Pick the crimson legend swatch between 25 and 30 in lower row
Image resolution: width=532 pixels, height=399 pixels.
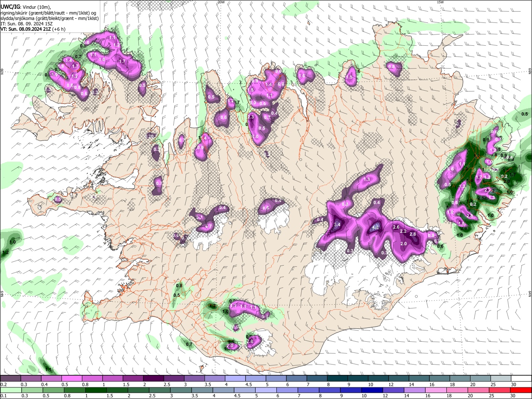(500, 390)
